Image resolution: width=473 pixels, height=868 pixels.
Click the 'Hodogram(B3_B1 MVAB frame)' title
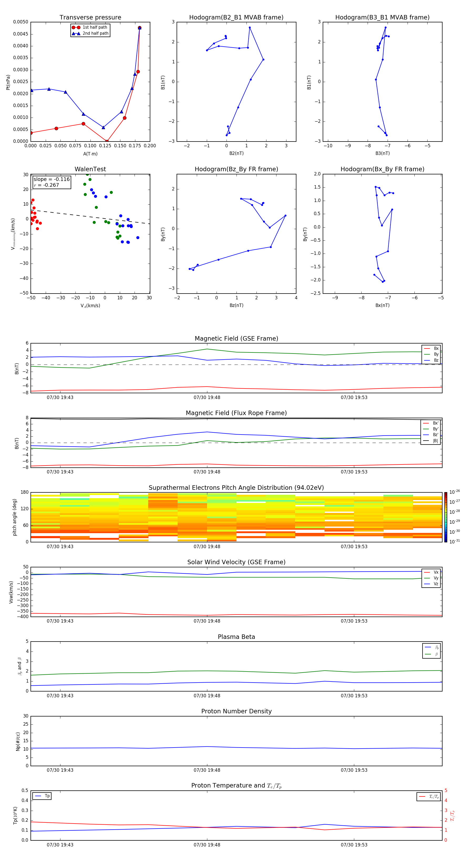[x=382, y=18]
